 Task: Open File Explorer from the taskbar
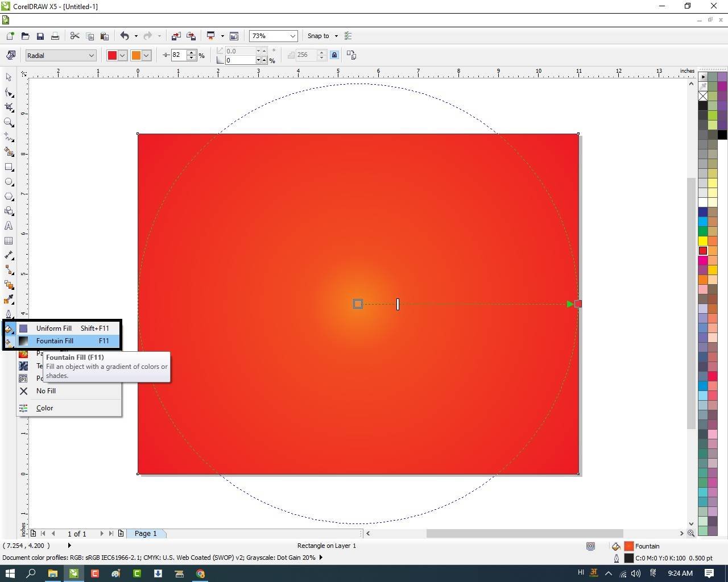pyautogui.click(x=52, y=573)
